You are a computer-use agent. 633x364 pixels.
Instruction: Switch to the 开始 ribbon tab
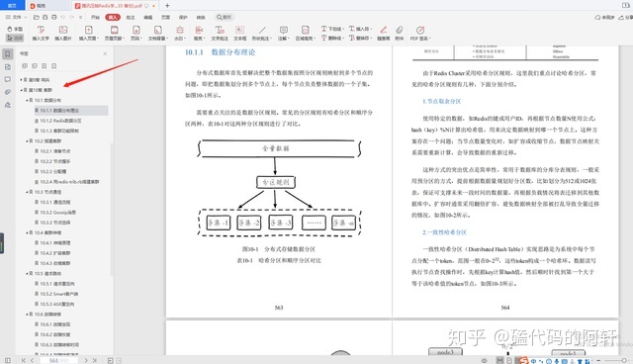[x=95, y=18]
